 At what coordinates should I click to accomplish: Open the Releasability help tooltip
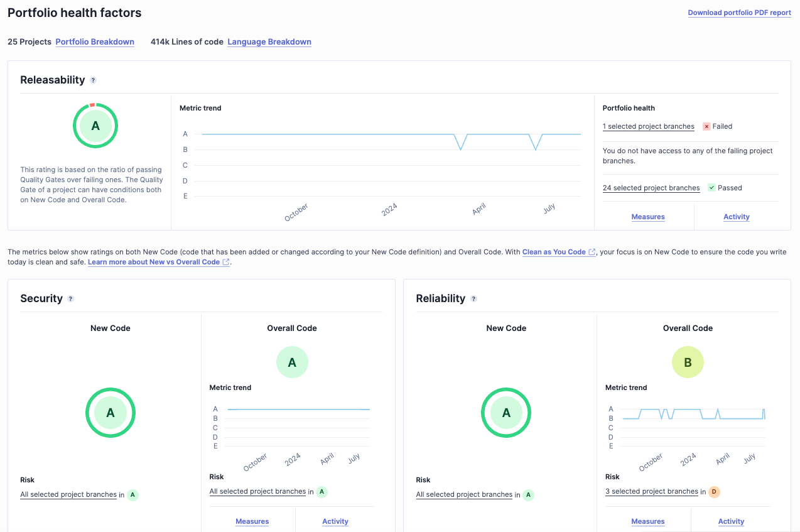point(93,80)
